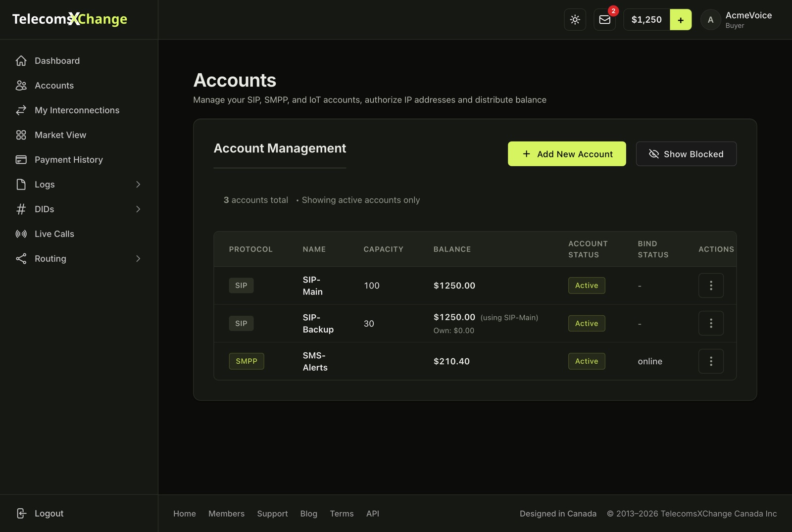Click the Live Calls broadcast icon

(21, 234)
